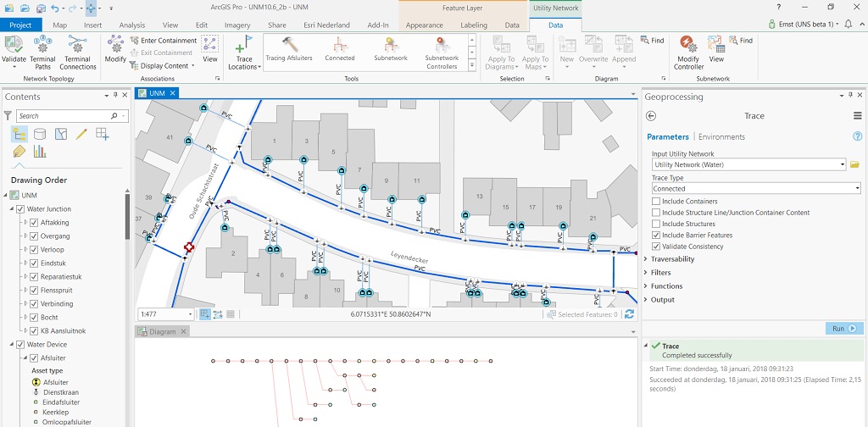Switch to the Environments tab

click(x=721, y=136)
